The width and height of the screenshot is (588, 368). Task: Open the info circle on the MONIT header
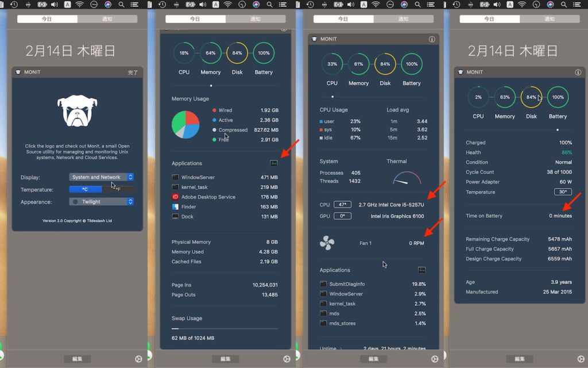pos(432,39)
